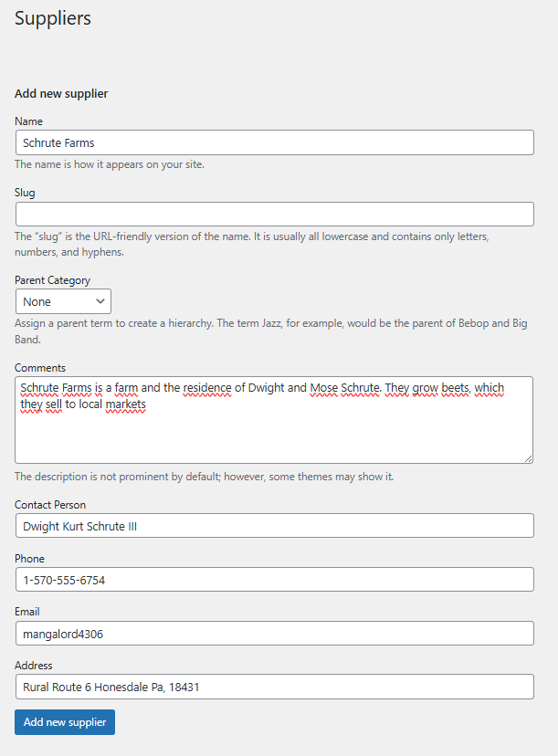Grab the Comments textarea resize handle
This screenshot has height=756, width=558.
point(528,458)
